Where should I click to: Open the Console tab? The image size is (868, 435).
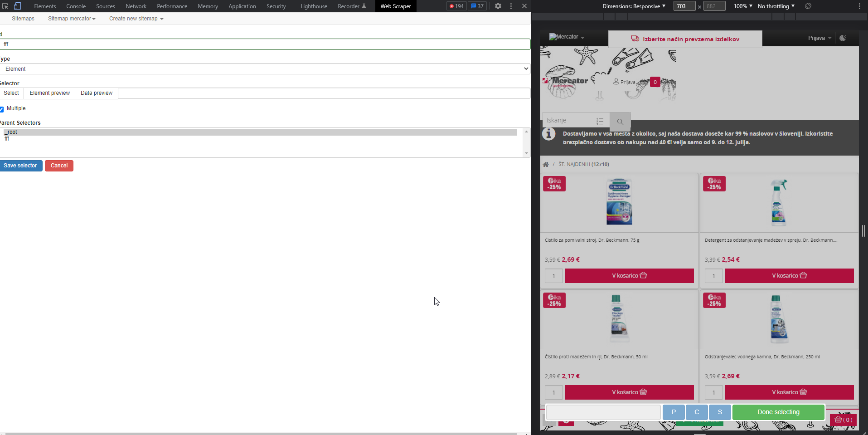click(x=76, y=6)
